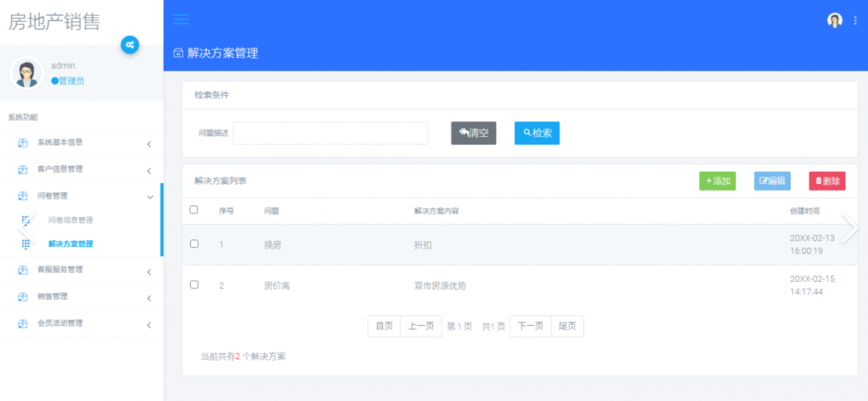Click the 会员活动管理 module icon
Image resolution: width=868 pixels, height=401 pixels.
pos(22,324)
